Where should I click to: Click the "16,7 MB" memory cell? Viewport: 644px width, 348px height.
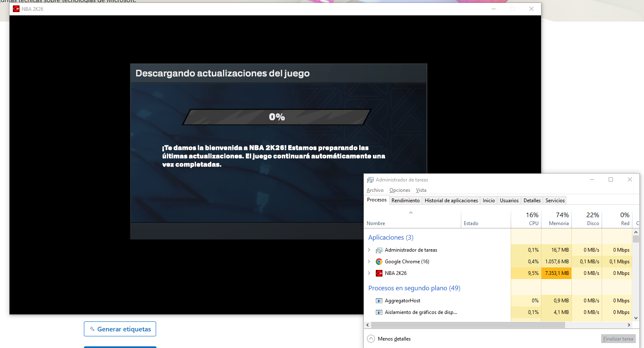click(556, 250)
